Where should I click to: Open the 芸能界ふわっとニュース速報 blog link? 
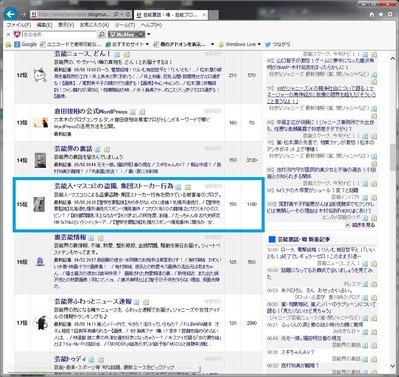[x=93, y=302]
